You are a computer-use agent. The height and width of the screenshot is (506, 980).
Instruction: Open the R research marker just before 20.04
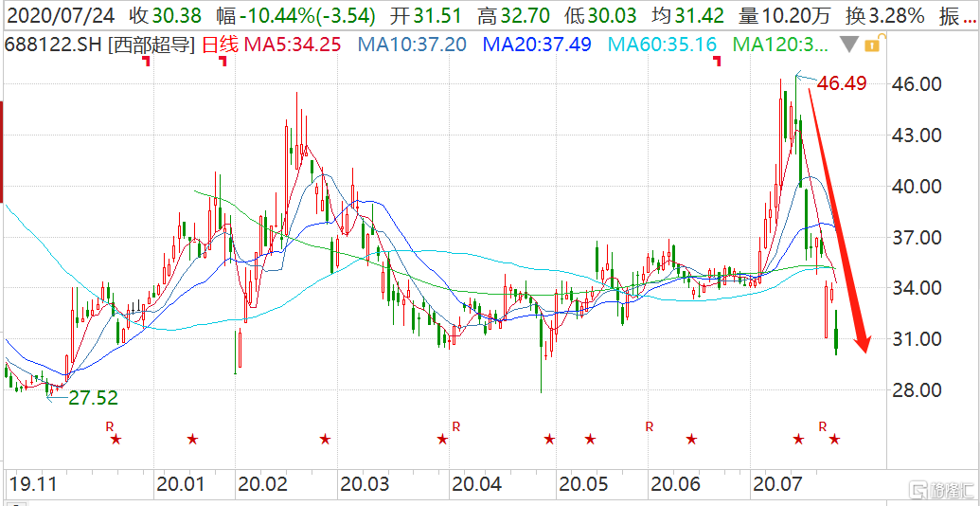pyautogui.click(x=456, y=426)
